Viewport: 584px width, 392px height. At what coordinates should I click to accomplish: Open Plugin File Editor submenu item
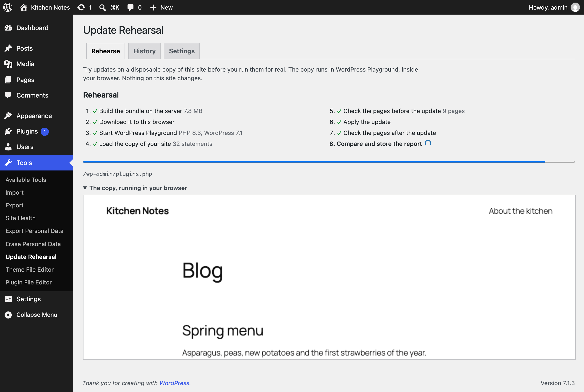29,282
